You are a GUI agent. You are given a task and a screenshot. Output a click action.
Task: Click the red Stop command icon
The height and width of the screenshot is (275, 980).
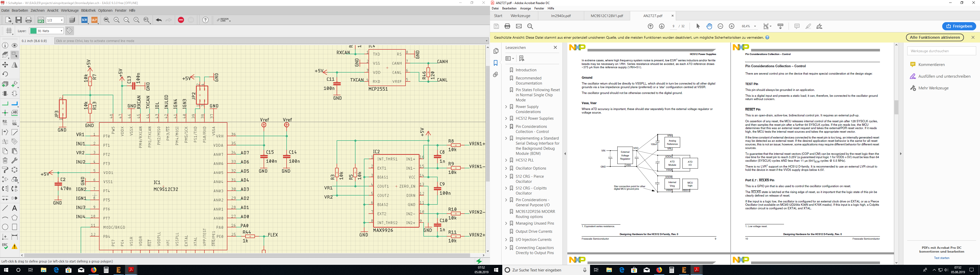click(x=181, y=20)
